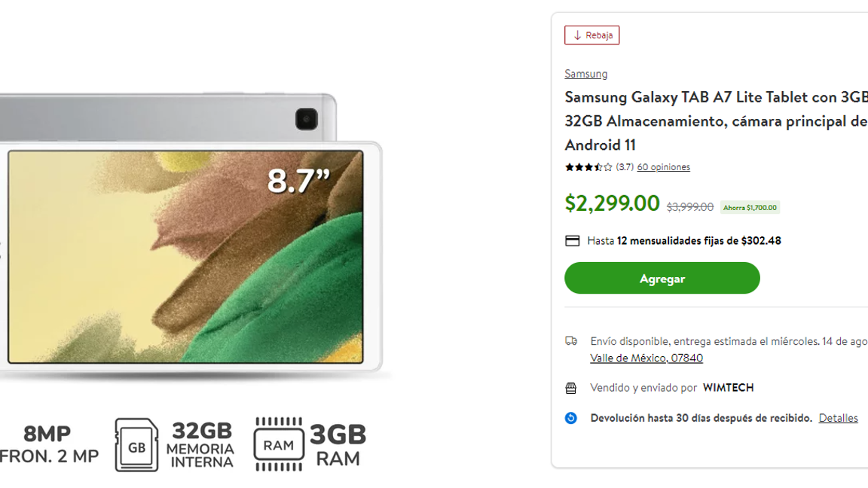Select the Rebaja discount badge
The height and width of the screenshot is (488, 868).
click(591, 35)
